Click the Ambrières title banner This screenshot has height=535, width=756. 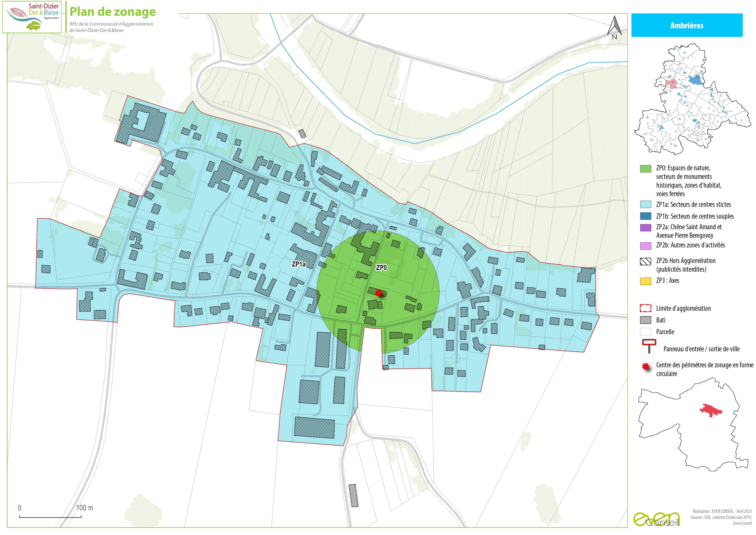pos(687,25)
